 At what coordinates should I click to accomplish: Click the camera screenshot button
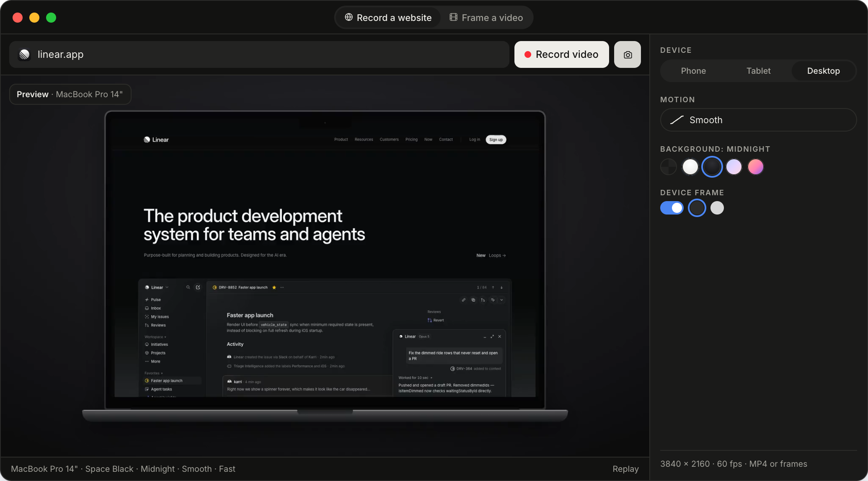pos(627,54)
